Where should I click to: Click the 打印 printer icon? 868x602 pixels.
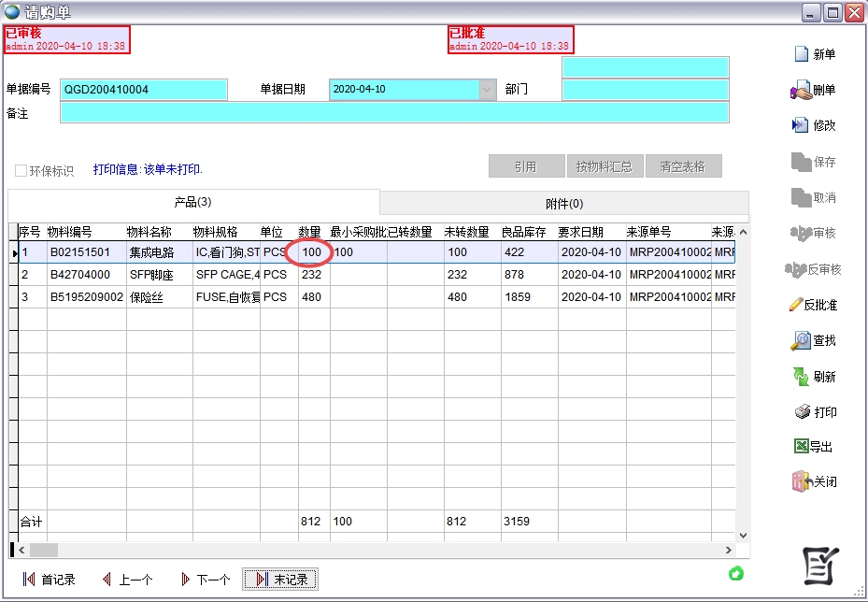tap(802, 412)
